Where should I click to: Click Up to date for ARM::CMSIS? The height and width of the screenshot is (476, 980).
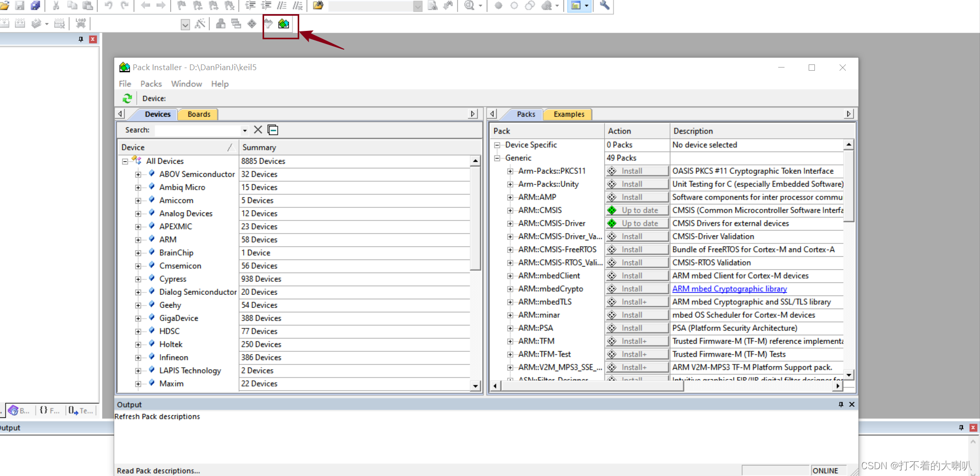637,211
